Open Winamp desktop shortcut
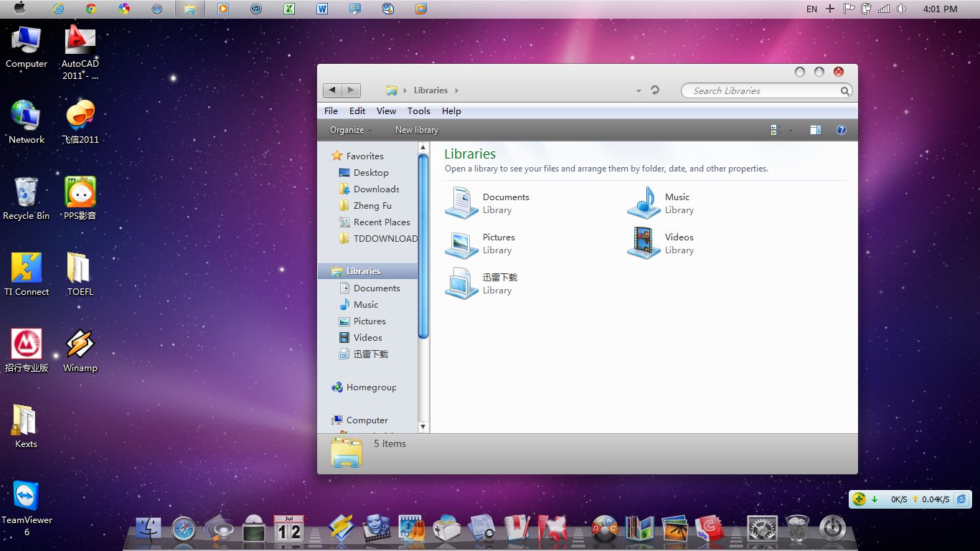Screen dimensions: 980x551 80,350
